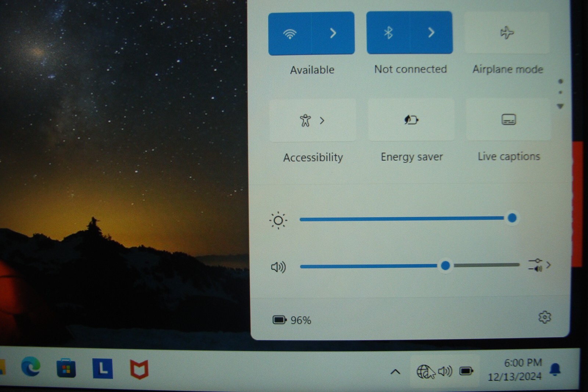Toggle Wi-Fi using the wireless icon tile

click(290, 33)
